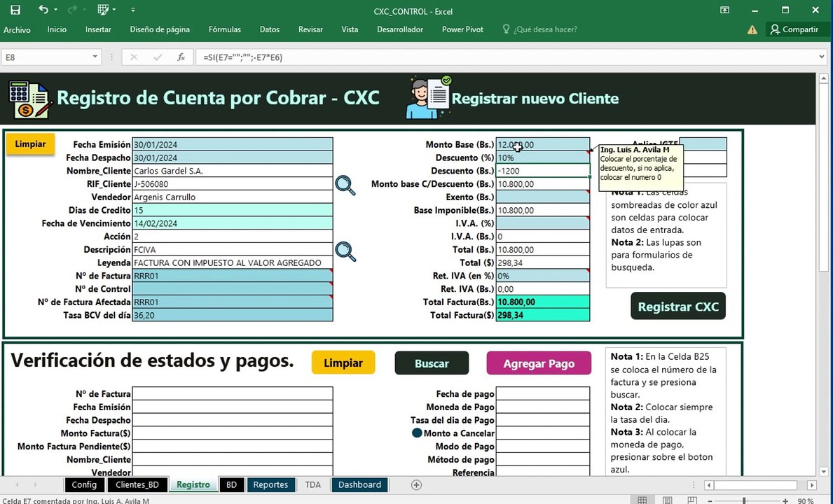Select the Nº de Control input cell
Screen dimensions: 833x504
pyautogui.click(x=233, y=289)
